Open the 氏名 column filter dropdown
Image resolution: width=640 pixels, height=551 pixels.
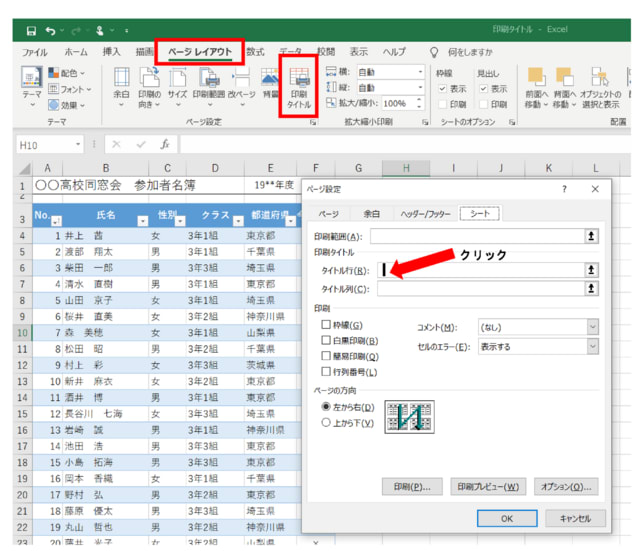(x=142, y=221)
